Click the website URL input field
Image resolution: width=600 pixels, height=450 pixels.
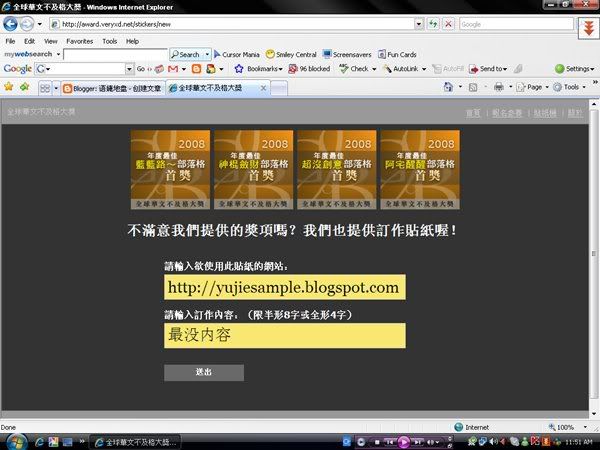pos(284,288)
